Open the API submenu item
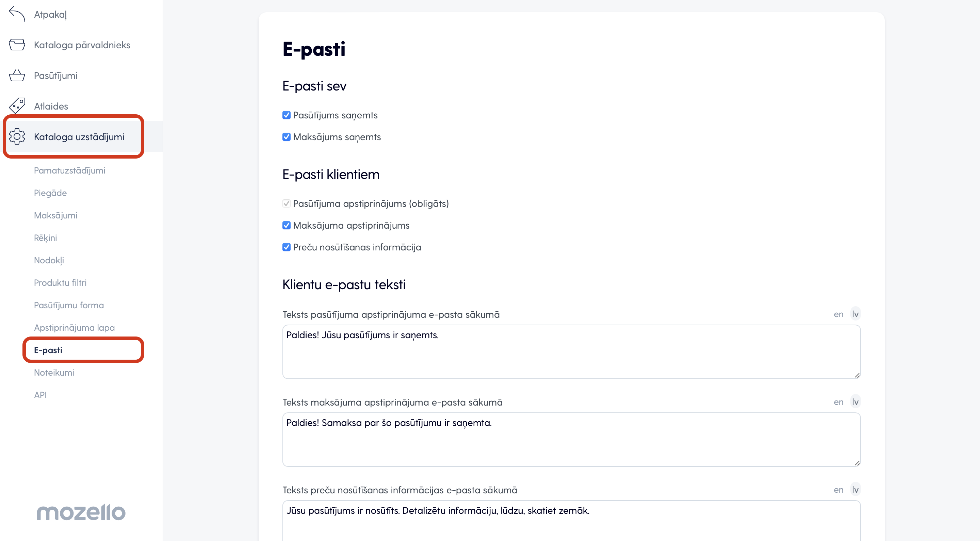Viewport: 980px width, 541px height. [x=40, y=395]
